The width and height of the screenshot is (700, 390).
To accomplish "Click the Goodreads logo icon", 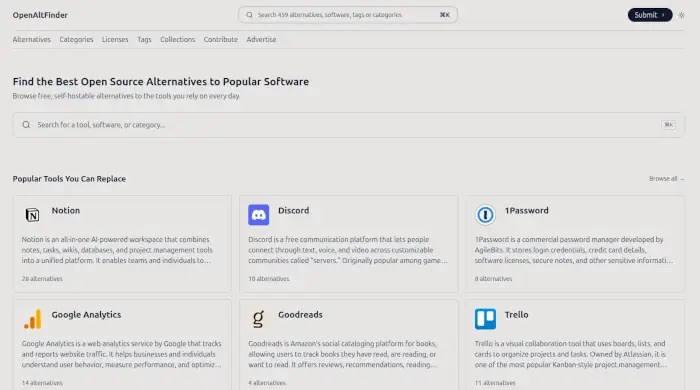I will coord(258,319).
